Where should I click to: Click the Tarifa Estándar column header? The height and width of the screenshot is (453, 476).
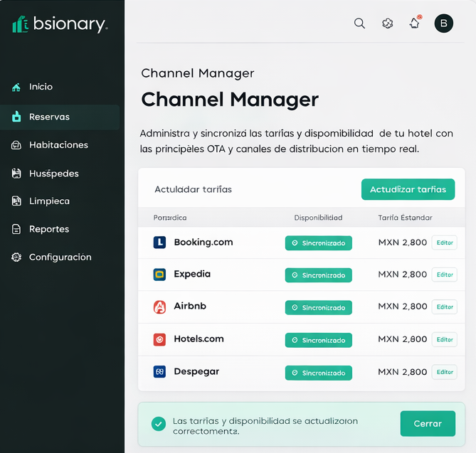[405, 218]
